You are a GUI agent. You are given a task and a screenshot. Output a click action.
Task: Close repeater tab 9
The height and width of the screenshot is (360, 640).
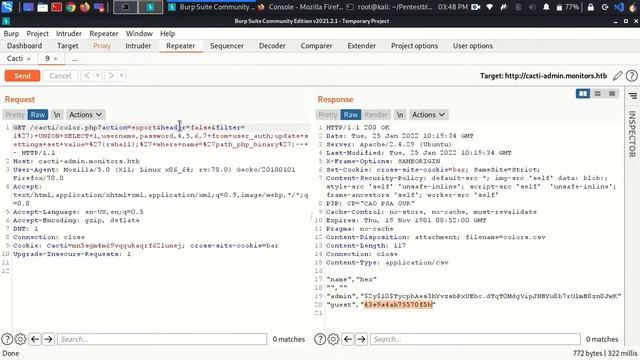[x=56, y=59]
